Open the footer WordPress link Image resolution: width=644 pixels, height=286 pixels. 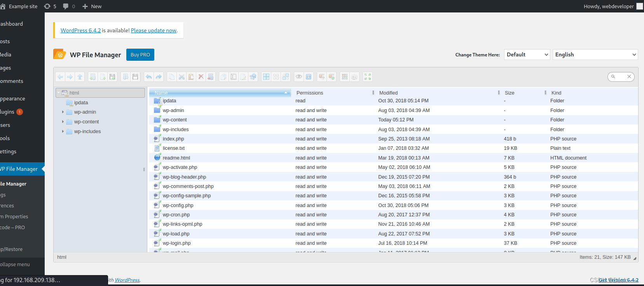tap(127, 280)
